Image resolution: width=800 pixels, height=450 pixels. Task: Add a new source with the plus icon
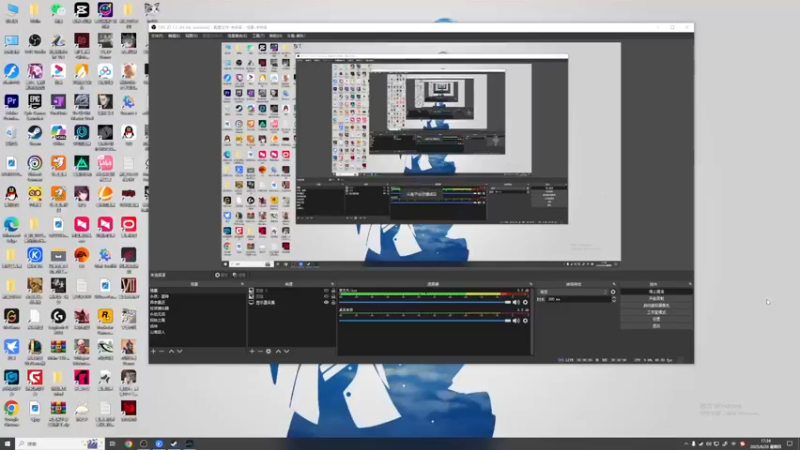point(252,352)
